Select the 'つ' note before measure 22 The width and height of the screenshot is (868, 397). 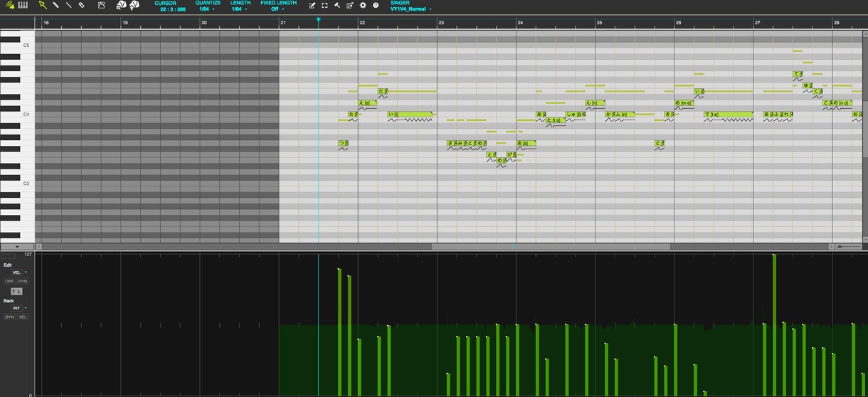pyautogui.click(x=343, y=143)
